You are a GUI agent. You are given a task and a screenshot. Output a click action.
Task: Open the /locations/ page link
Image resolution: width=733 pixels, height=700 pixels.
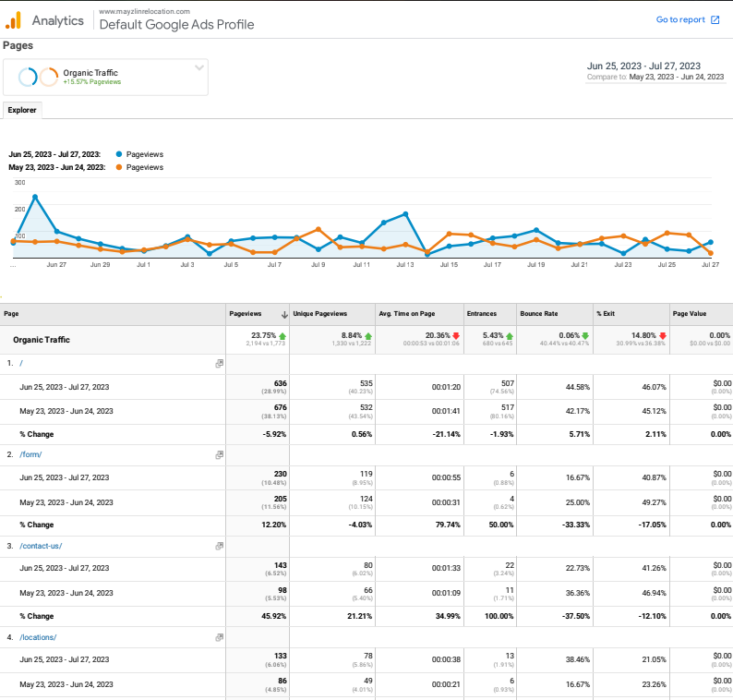[x=38, y=637]
